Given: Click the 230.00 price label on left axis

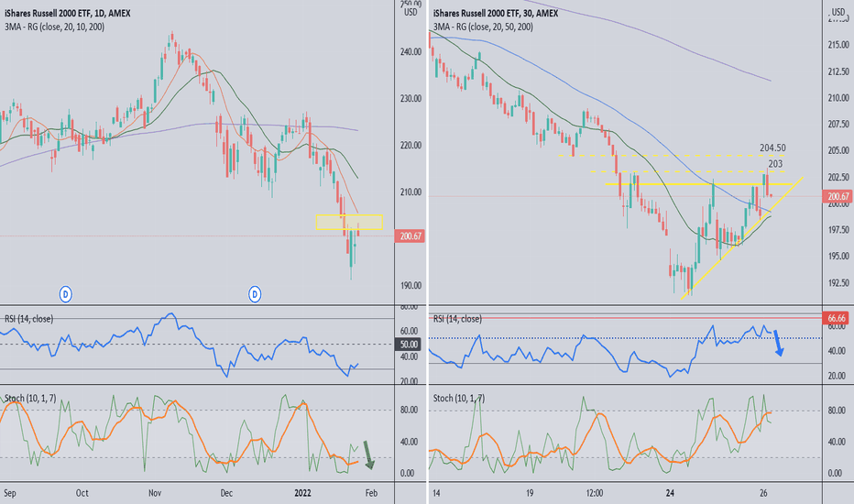Looking at the screenshot, I should click(x=411, y=99).
